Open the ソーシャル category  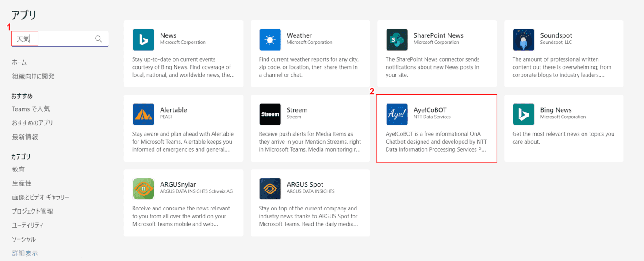[24, 239]
